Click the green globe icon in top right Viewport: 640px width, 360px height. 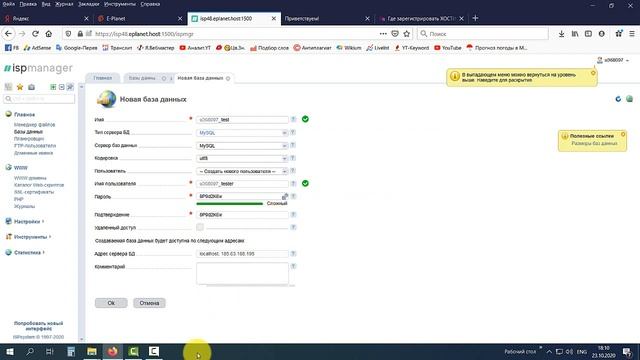click(629, 99)
